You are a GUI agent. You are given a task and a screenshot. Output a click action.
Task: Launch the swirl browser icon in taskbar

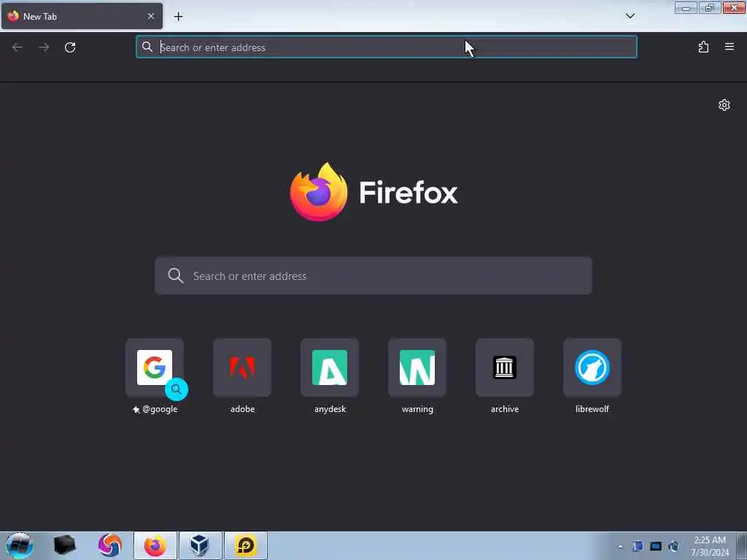pos(110,545)
